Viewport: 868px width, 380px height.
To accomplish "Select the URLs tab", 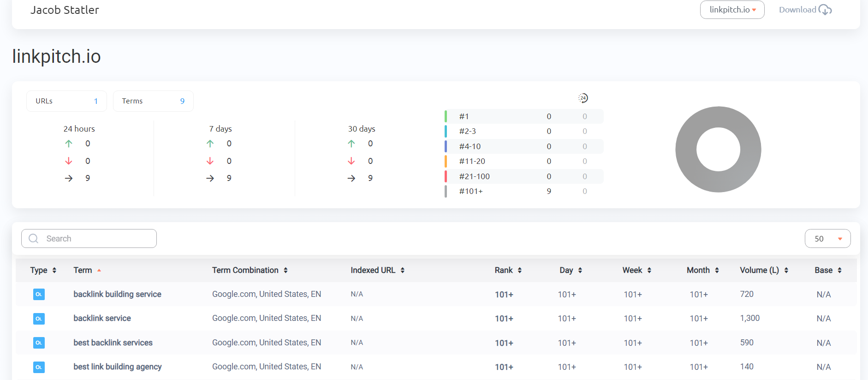I will click(x=66, y=101).
